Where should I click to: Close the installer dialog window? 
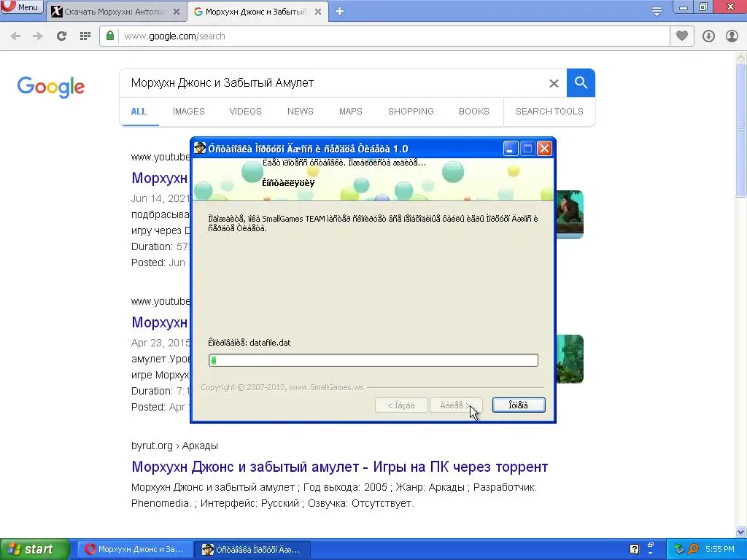click(x=544, y=149)
